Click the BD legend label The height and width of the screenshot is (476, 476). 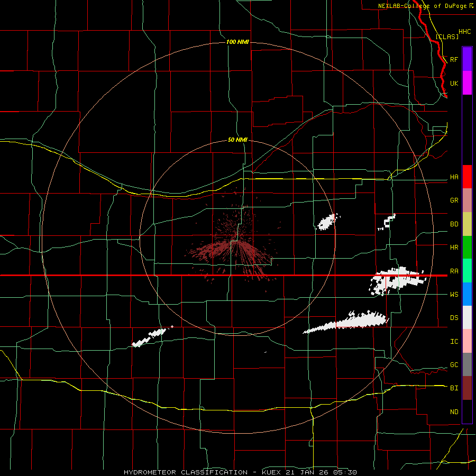click(x=454, y=224)
